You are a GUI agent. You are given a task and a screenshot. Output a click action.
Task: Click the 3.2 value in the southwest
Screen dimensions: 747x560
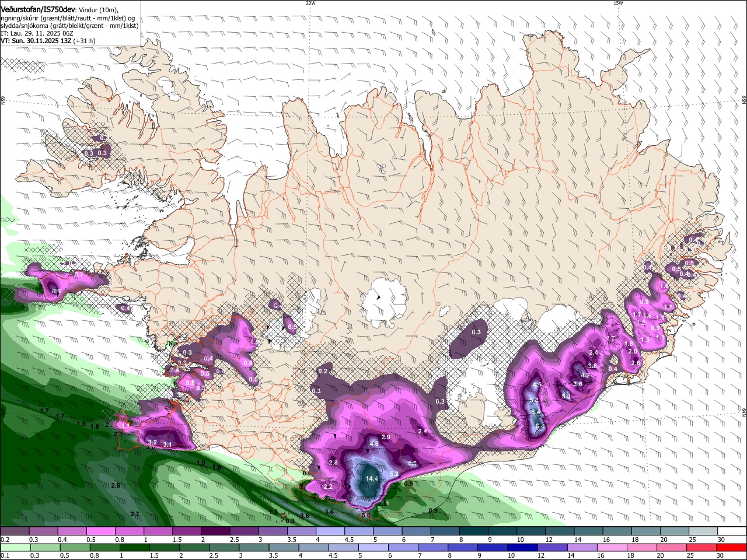(x=152, y=442)
